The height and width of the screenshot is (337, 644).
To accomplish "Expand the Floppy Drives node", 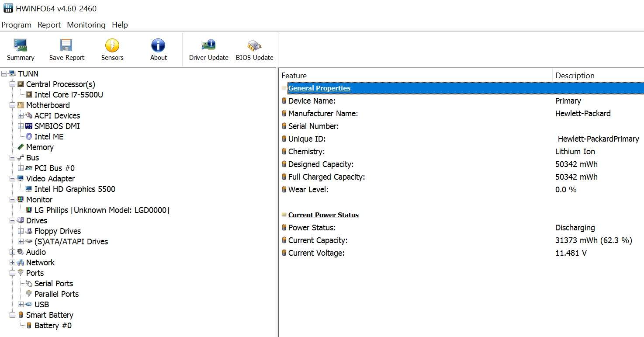I will tap(21, 231).
